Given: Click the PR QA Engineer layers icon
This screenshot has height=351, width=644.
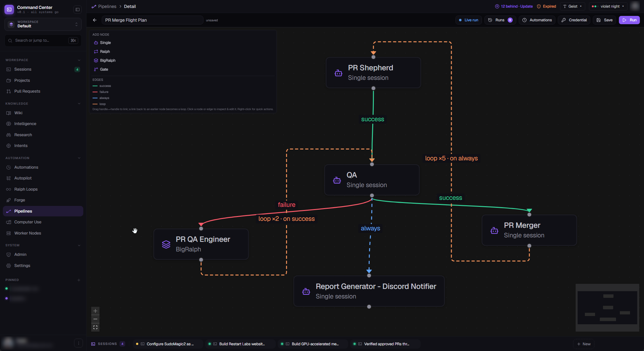Looking at the screenshot, I should click(x=166, y=244).
